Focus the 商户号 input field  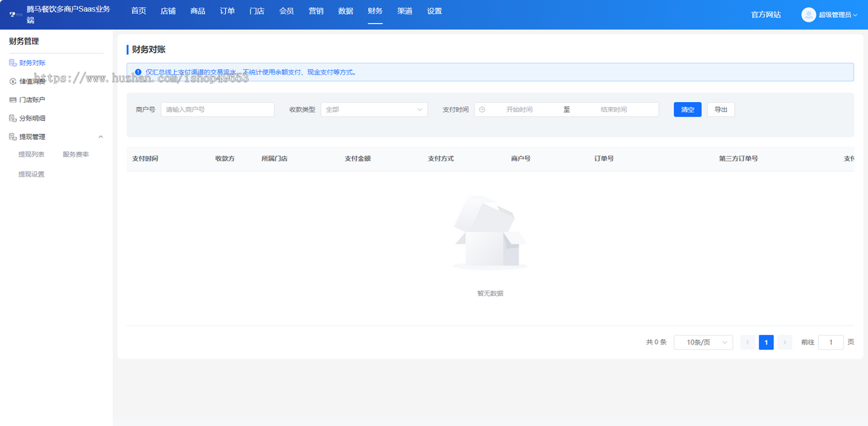point(218,109)
